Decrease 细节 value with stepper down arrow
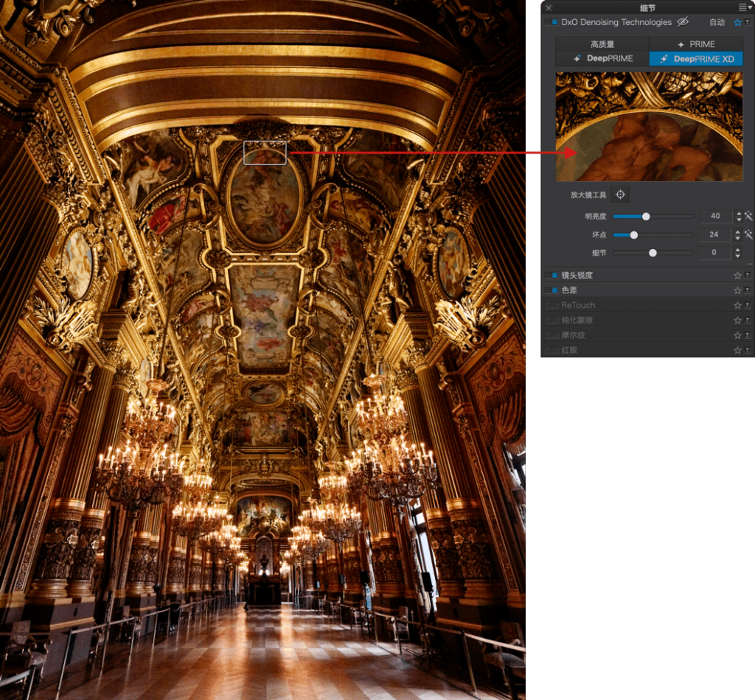The width and height of the screenshot is (755, 700). 737,256
